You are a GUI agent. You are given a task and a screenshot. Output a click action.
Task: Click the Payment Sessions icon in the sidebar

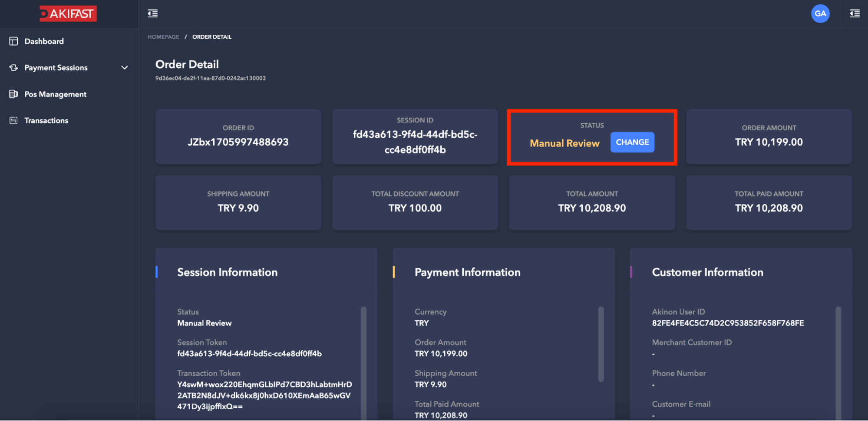[14, 68]
